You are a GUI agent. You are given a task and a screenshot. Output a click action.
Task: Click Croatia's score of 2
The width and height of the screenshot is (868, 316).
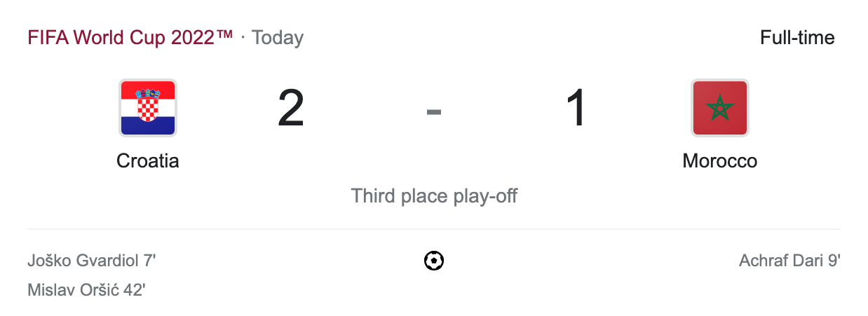point(291,109)
